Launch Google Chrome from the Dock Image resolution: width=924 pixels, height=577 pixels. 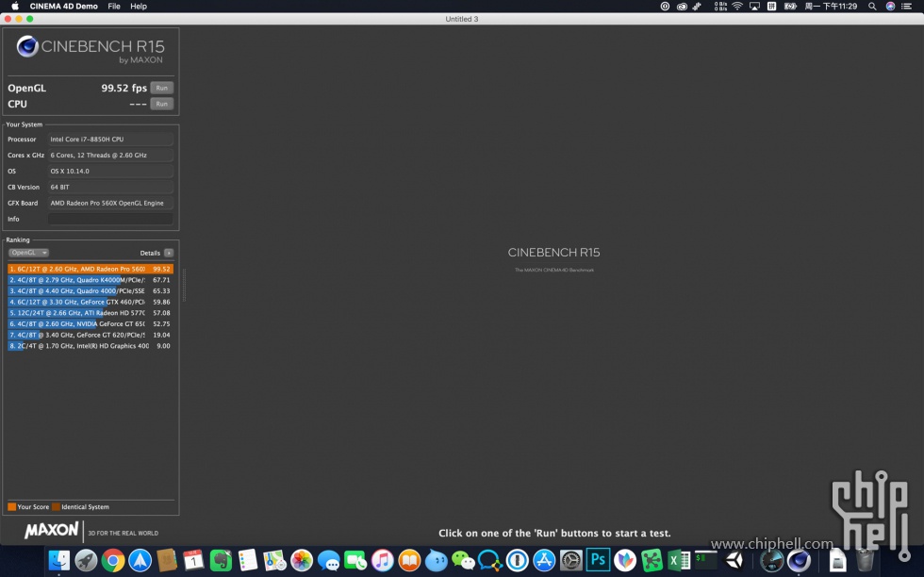113,560
